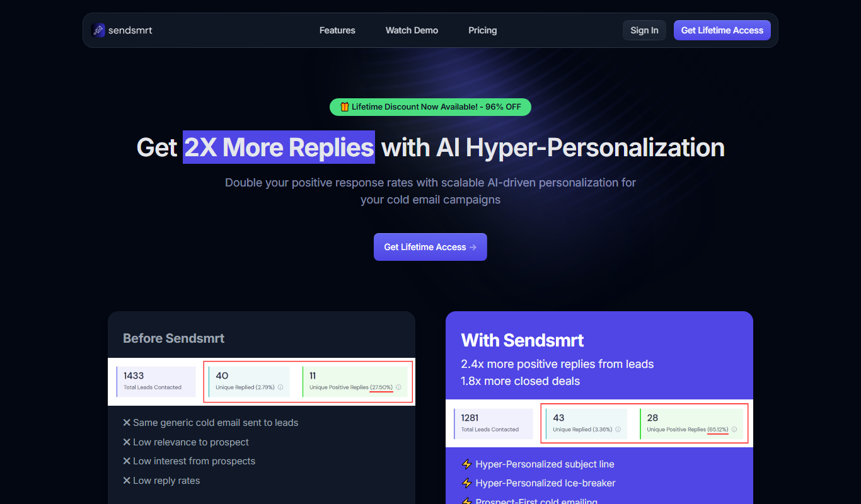The image size is (861, 504).
Task: Click the sendsmrt rocket logo icon
Action: tap(98, 30)
